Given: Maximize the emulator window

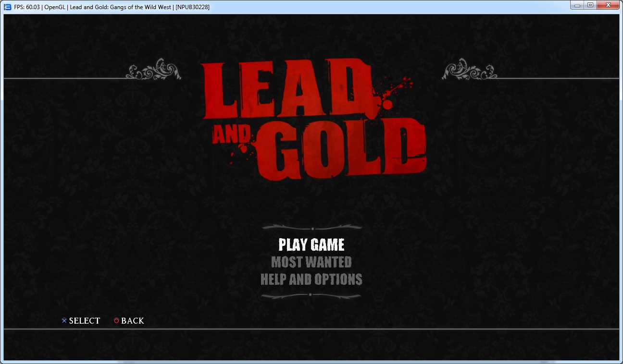Looking at the screenshot, I should [590, 5].
